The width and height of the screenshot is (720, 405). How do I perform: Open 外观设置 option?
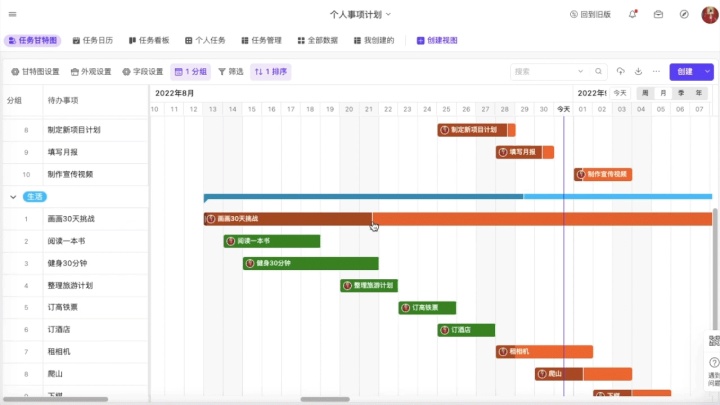pyautogui.click(x=91, y=72)
